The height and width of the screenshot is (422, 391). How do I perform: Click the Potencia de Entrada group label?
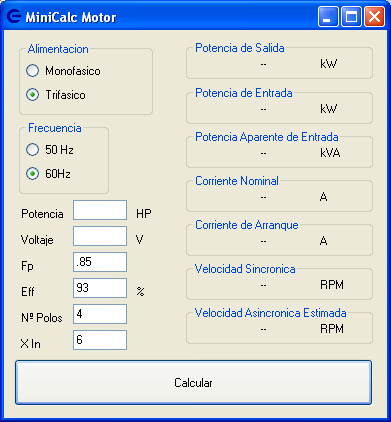point(244,93)
